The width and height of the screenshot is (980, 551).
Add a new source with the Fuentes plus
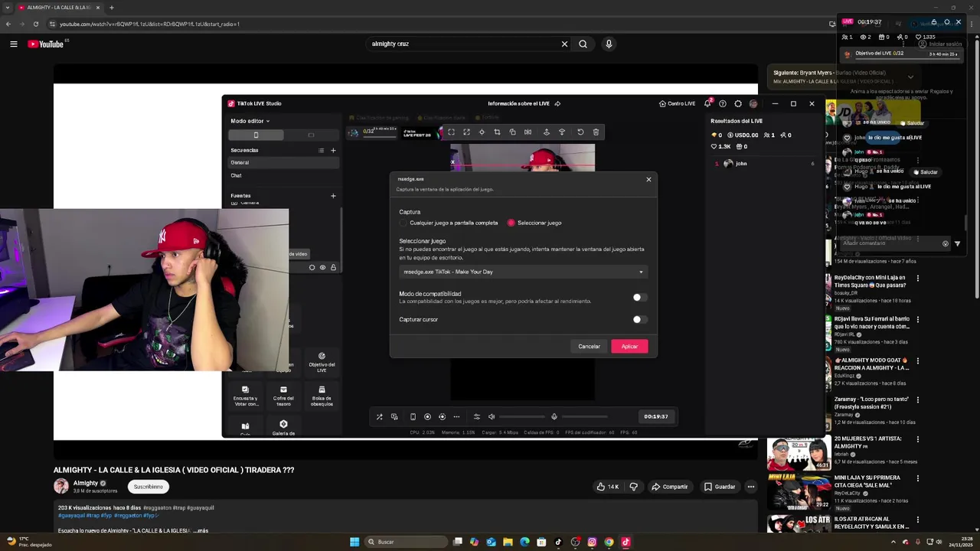click(x=333, y=195)
